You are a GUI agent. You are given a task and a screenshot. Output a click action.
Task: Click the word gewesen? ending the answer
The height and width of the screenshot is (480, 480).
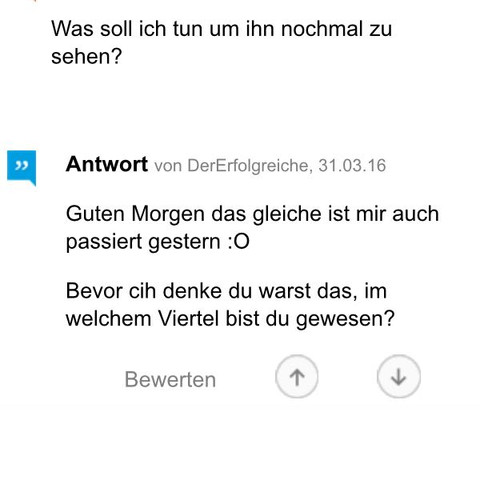[x=345, y=319]
